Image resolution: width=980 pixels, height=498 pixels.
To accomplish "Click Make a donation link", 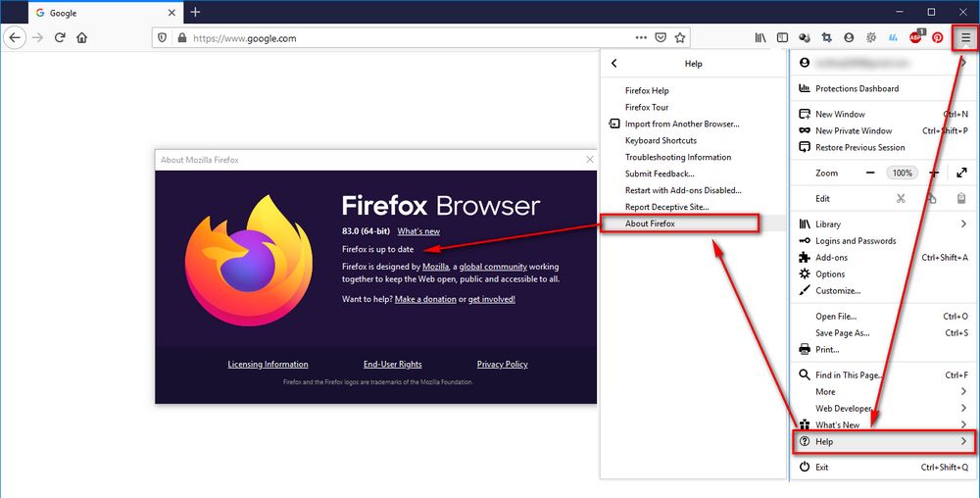I will (x=425, y=299).
